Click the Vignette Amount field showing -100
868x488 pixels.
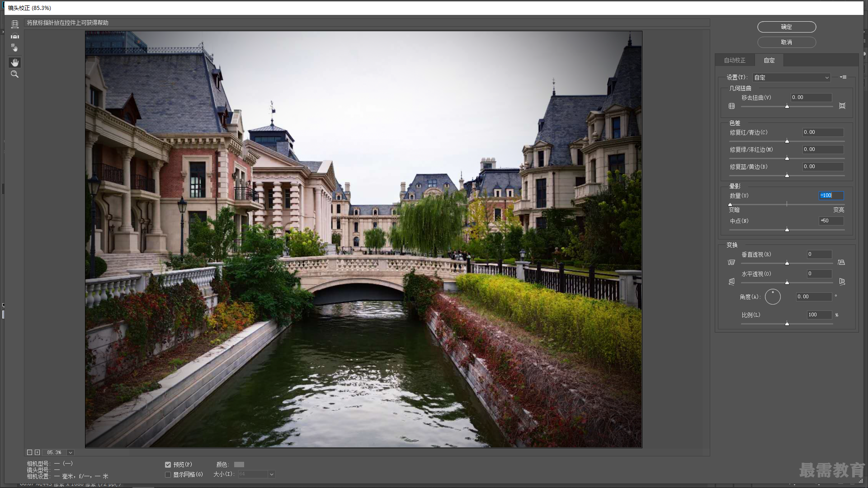point(831,196)
